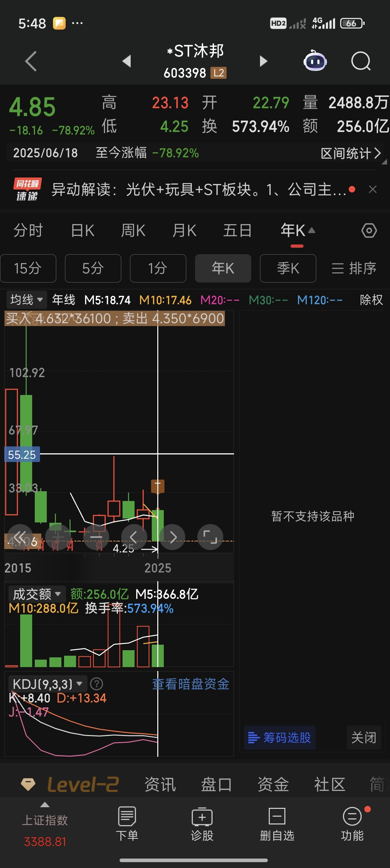Open chart settings hexagon icon
This screenshot has width=390, height=868.
click(x=369, y=231)
